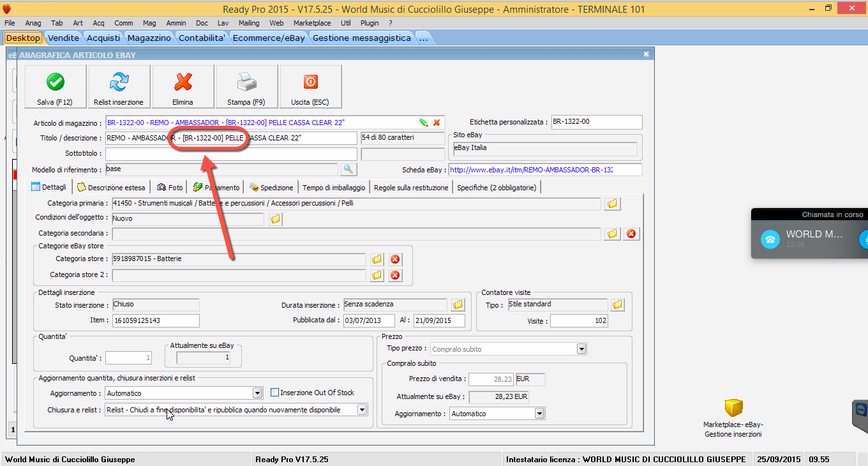Clear Categoria store 2 with red X icon

[x=395, y=275]
